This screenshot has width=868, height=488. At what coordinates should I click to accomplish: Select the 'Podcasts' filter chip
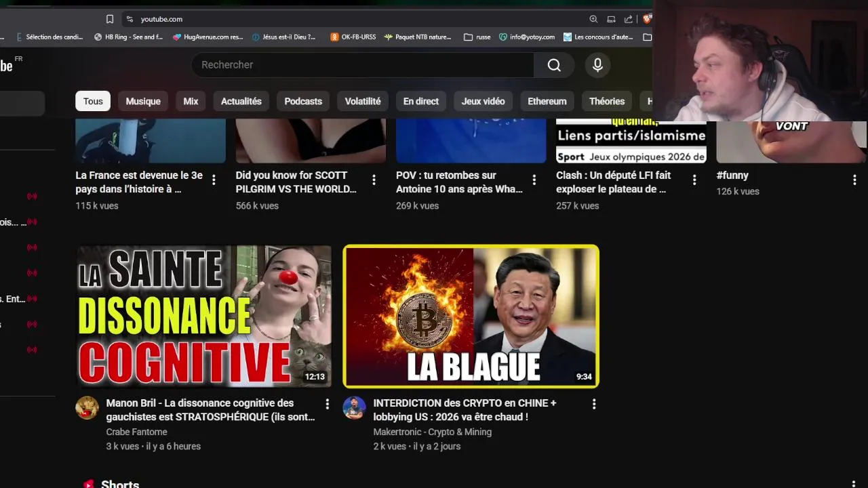click(x=303, y=101)
